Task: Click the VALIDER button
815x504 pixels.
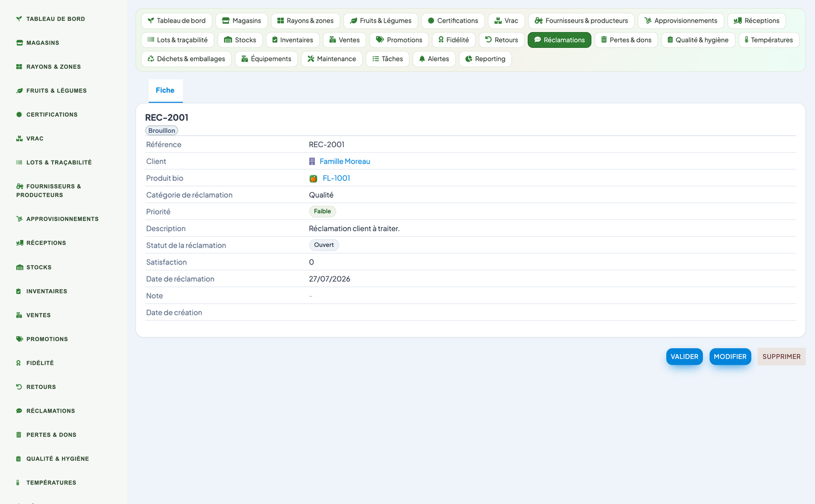Action: click(685, 357)
